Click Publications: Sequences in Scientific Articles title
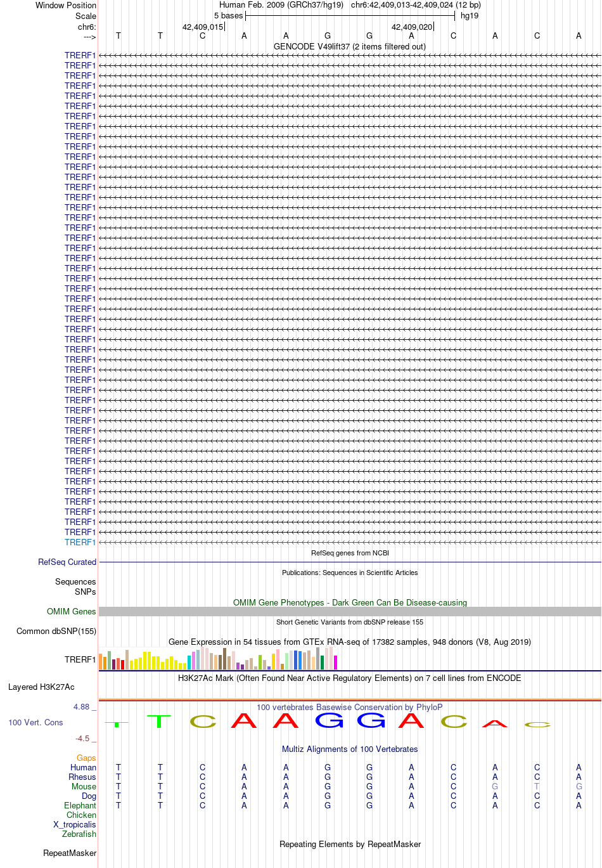The height and width of the screenshot is (868, 602). click(x=350, y=573)
